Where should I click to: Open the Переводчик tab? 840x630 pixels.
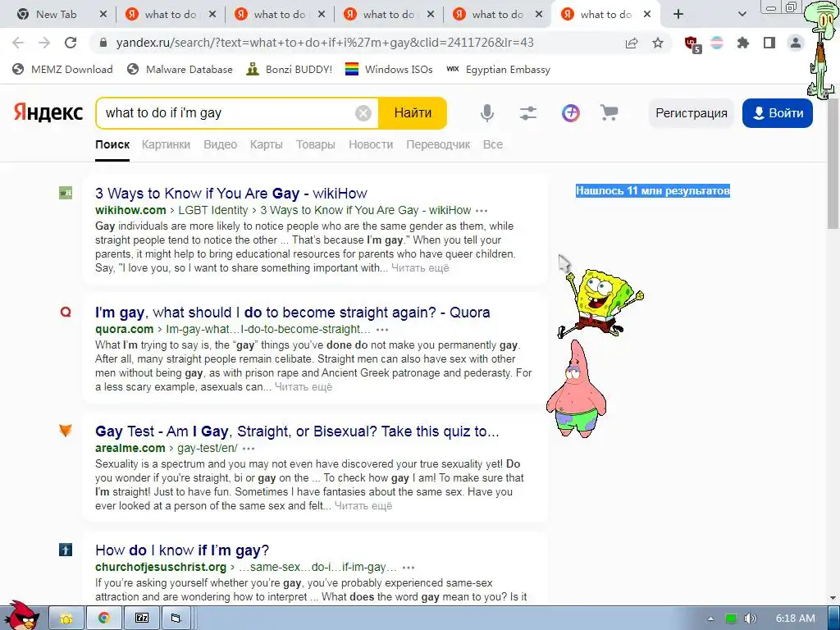(x=438, y=144)
